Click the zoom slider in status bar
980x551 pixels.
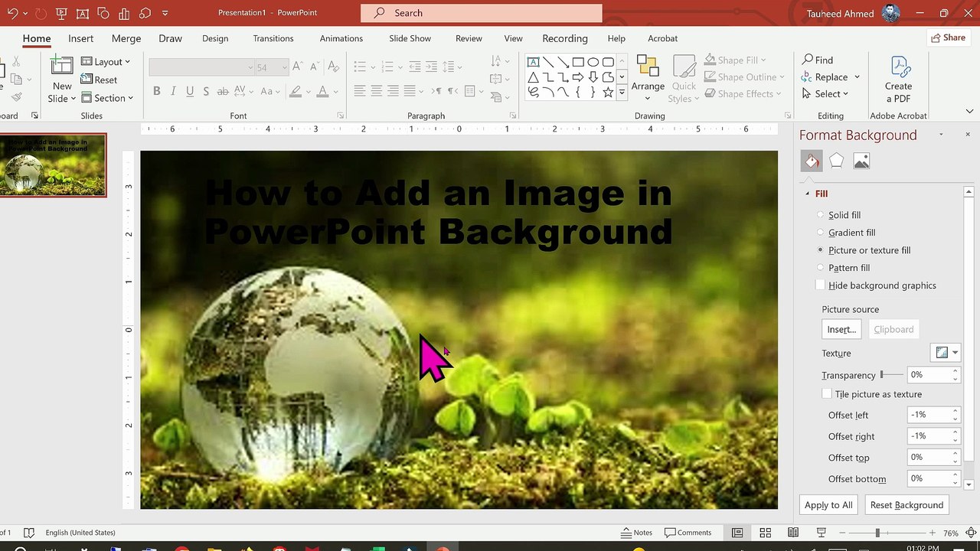[877, 533]
